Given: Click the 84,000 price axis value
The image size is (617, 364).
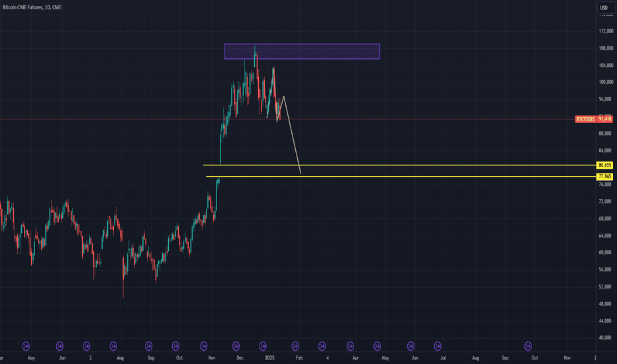Looking at the screenshot, I should 605,150.
